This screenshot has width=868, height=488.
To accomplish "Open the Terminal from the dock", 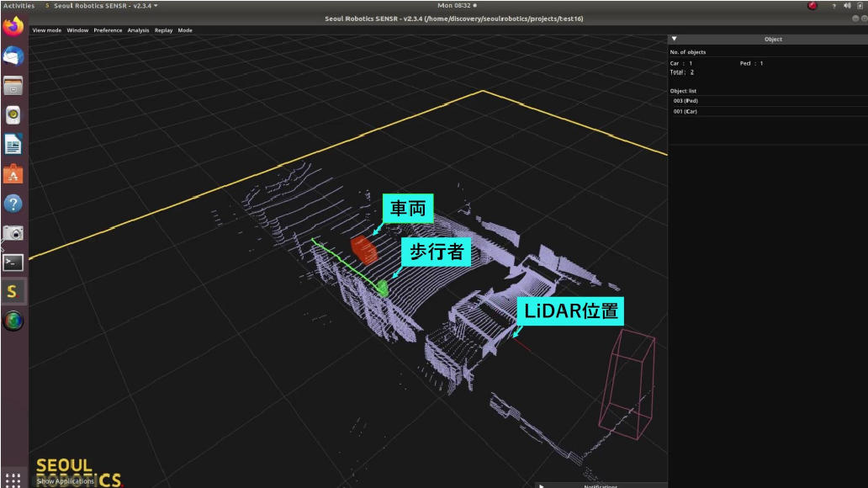I will click(x=13, y=262).
